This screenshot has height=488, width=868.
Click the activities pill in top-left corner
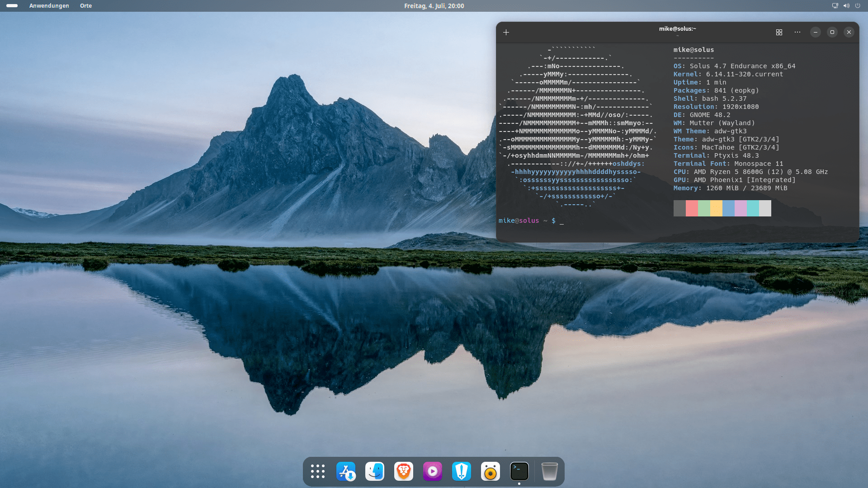click(12, 6)
